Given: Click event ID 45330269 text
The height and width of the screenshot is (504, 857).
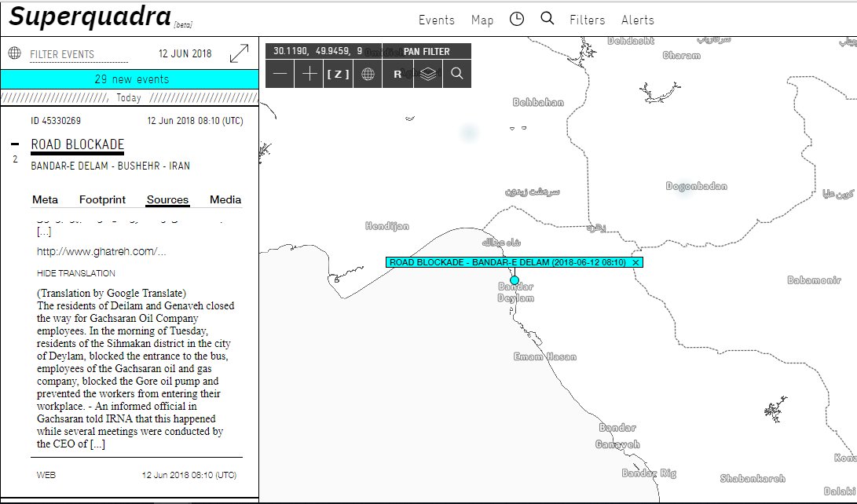Looking at the screenshot, I should tap(56, 121).
